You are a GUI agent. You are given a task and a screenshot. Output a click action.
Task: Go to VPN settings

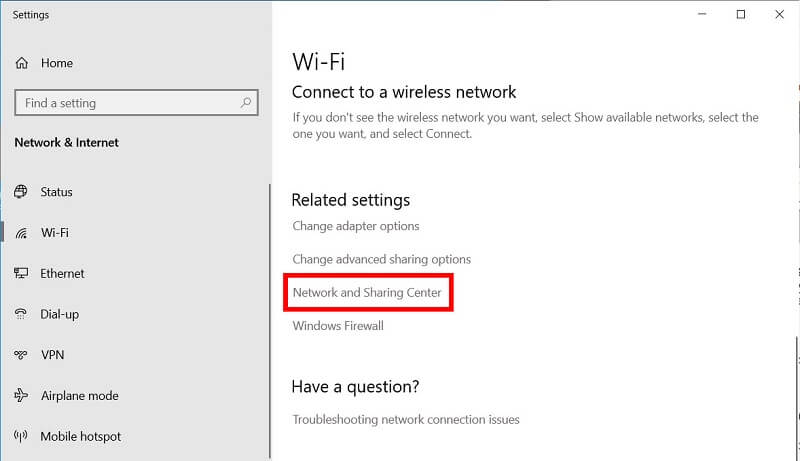click(53, 354)
